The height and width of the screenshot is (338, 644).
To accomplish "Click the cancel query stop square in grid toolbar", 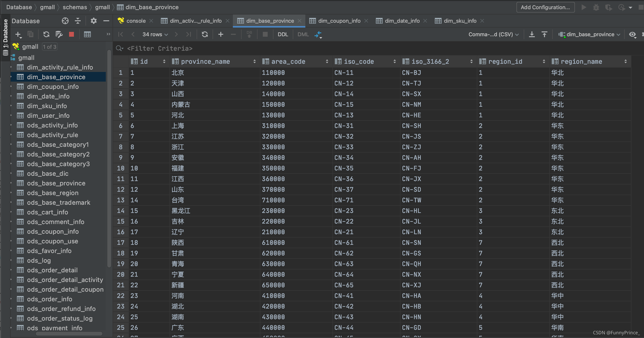I will pos(265,34).
